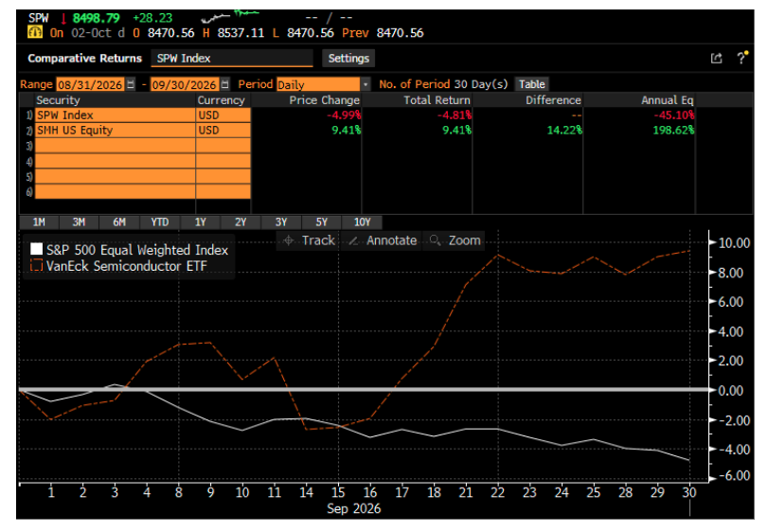Click USD currency cell for SMH US Equity
Viewport: 768px width, 532px height.
click(x=223, y=131)
